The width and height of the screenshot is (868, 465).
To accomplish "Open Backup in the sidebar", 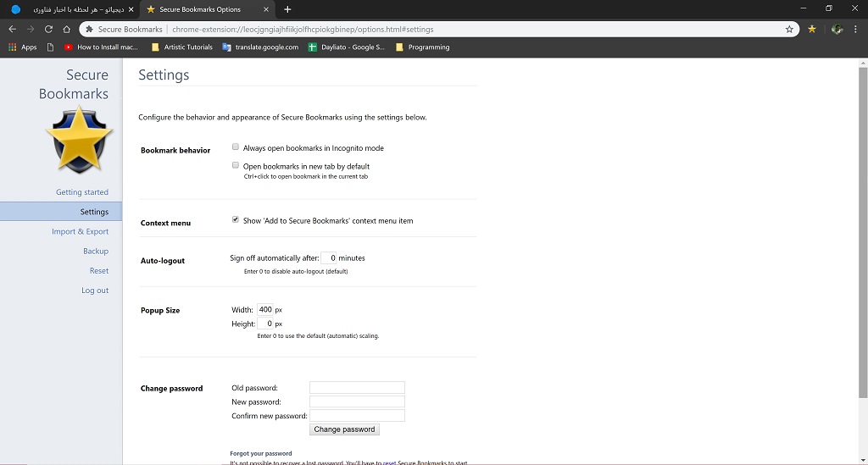I will [96, 251].
